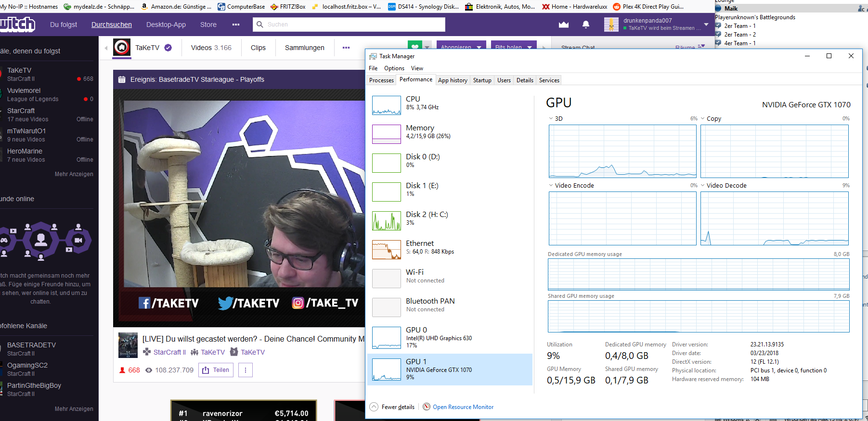Open the Twitch nav more-options dots
Viewport: 868px width, 421px height.
[236, 25]
